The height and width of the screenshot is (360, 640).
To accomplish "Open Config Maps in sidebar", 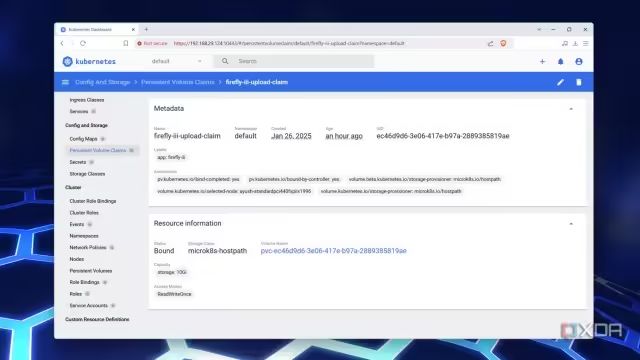I will point(83,139).
